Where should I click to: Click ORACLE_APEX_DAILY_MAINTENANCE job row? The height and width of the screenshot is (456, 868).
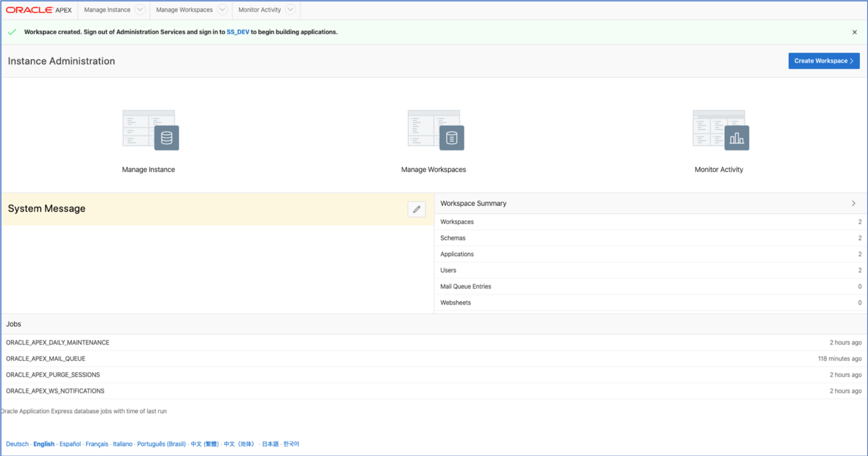(434, 343)
